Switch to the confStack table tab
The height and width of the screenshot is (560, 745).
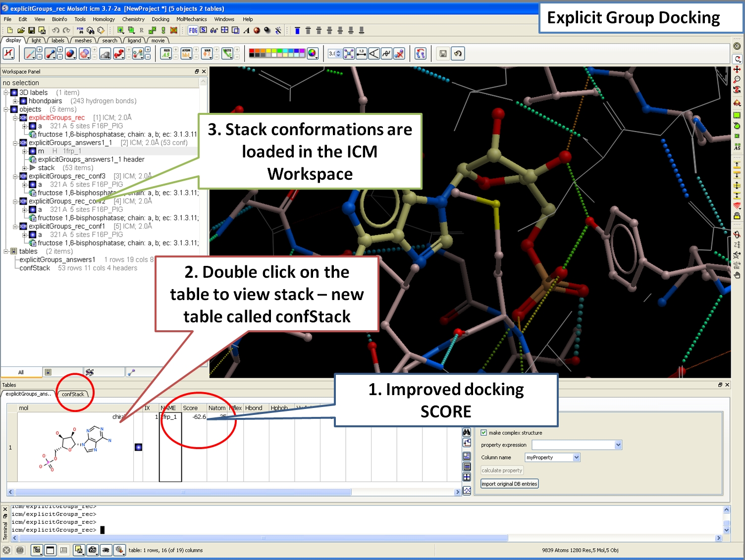click(x=73, y=394)
